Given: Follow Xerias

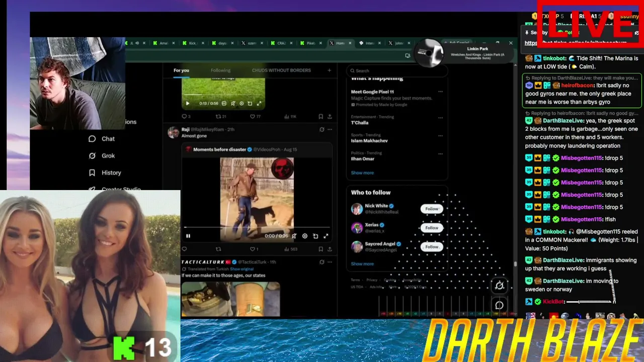Looking at the screenshot, I should point(432,228).
